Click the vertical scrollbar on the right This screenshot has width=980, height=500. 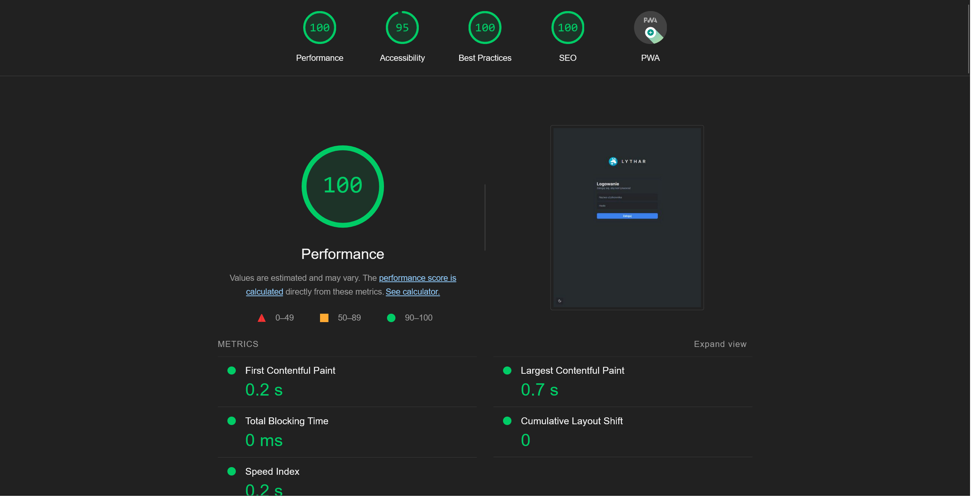click(968, 38)
